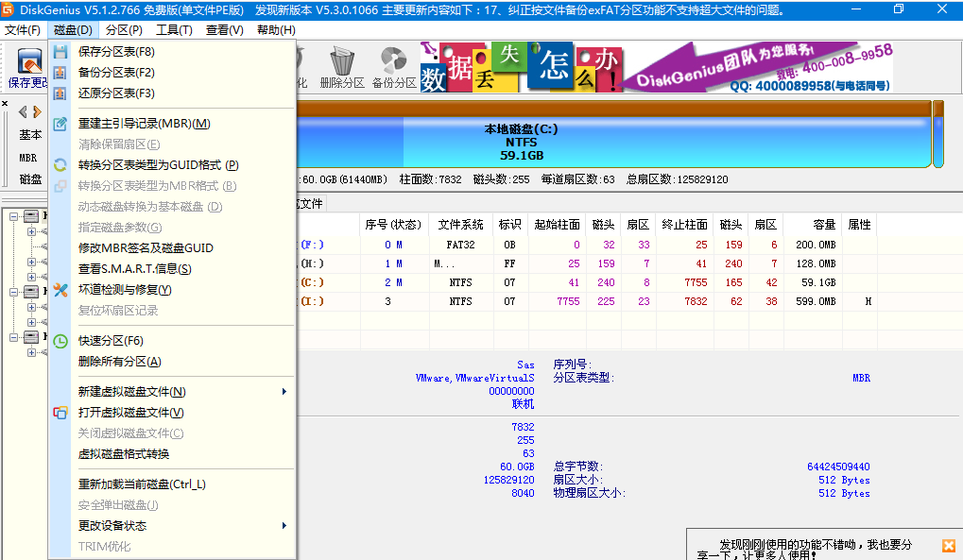Select 保存分区表(F8) from the menu
Screen dimensions: 963x560
pos(116,52)
